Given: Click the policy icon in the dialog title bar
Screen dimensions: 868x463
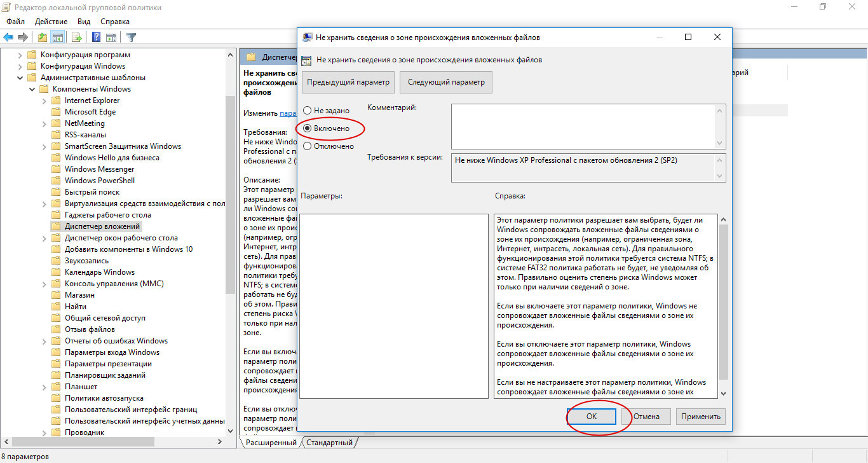Looking at the screenshot, I should pyautogui.click(x=307, y=38).
